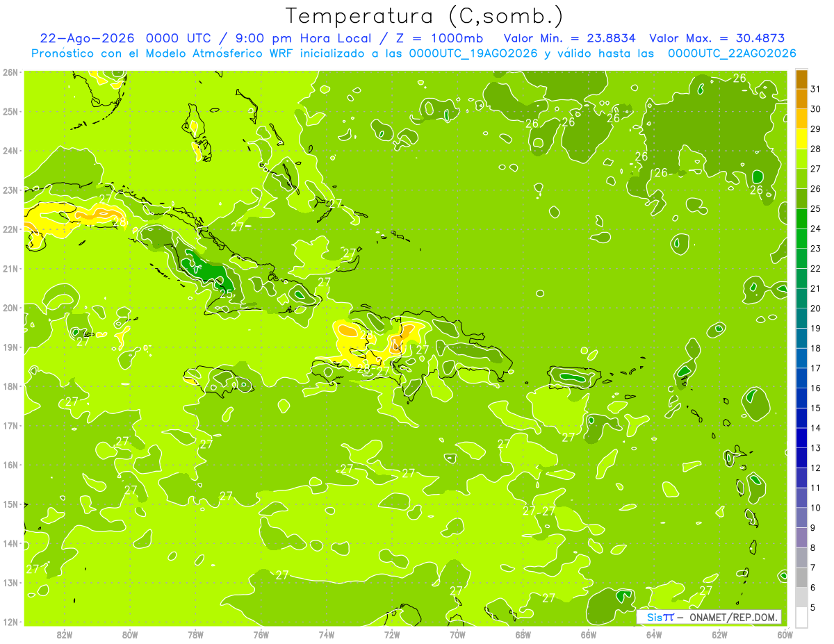The image size is (834, 644).
Task: Click the 74W longitude axis label
Action: point(327,634)
